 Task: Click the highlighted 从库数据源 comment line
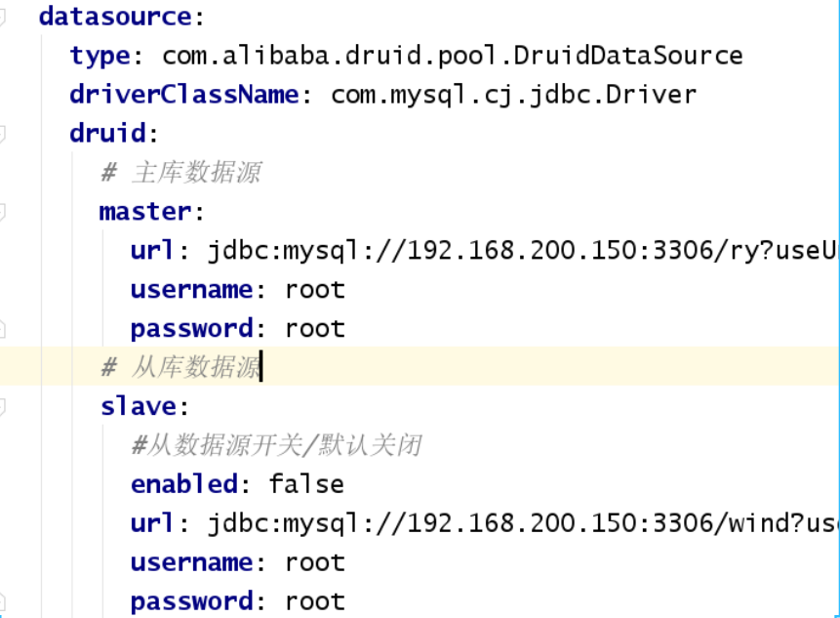coord(420,367)
